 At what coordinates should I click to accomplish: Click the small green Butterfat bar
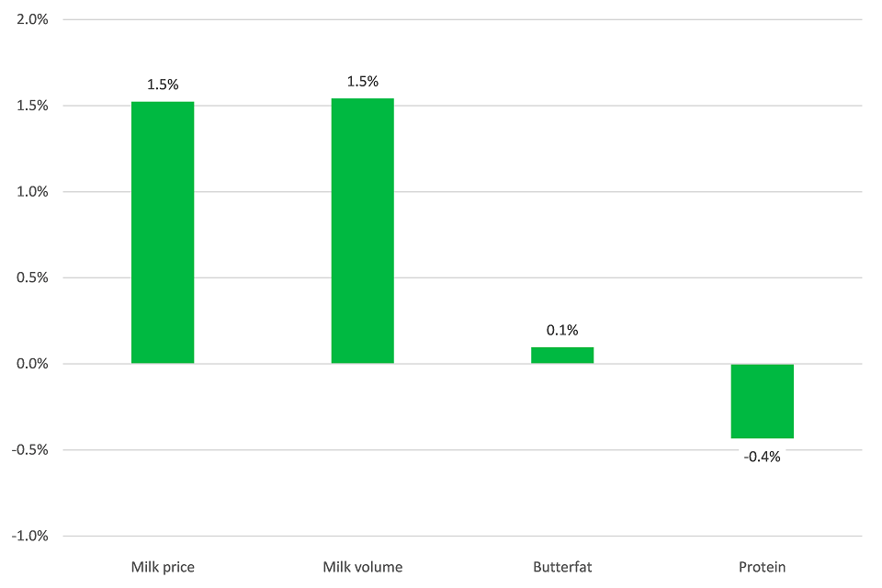tap(562, 356)
